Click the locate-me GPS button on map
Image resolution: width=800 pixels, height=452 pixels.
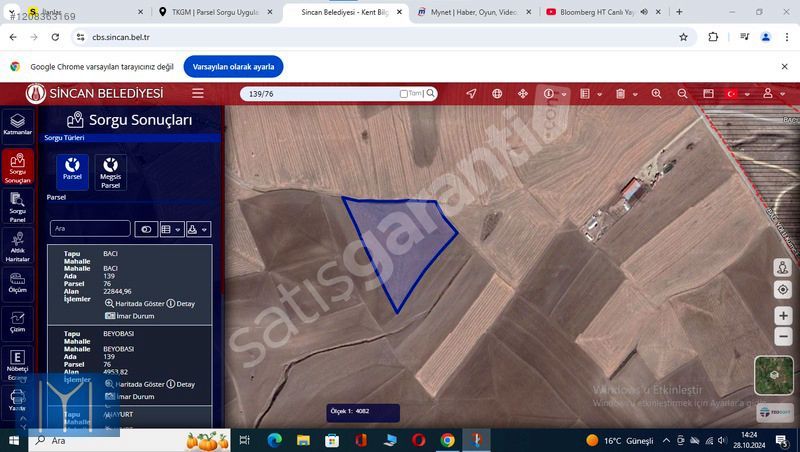coord(782,289)
